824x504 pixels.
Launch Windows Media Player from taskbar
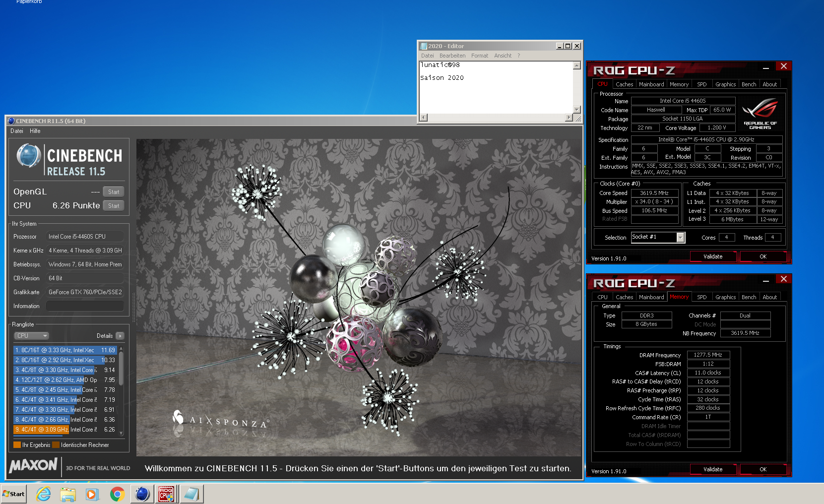[92, 494]
